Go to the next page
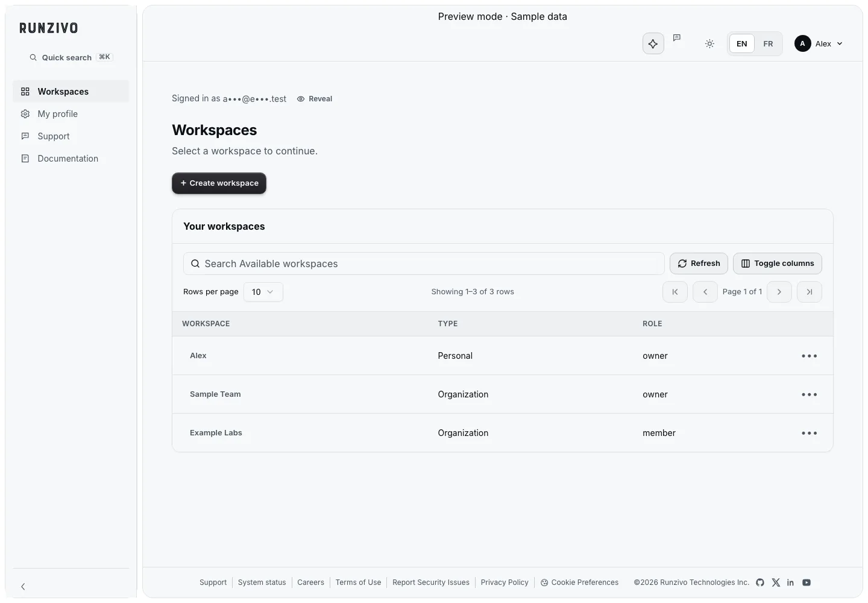The image size is (868, 603). [779, 292]
